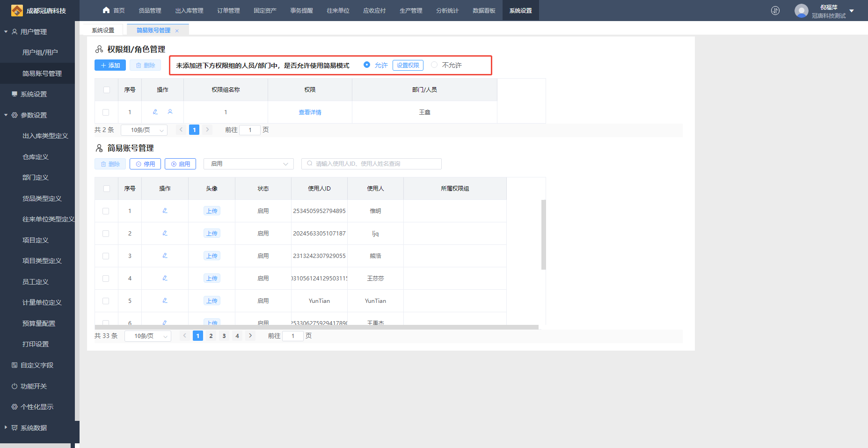Screen dimensions: 868x448
Task: Close the 简易账号管理 tab with its X icon
Action: pos(177,31)
